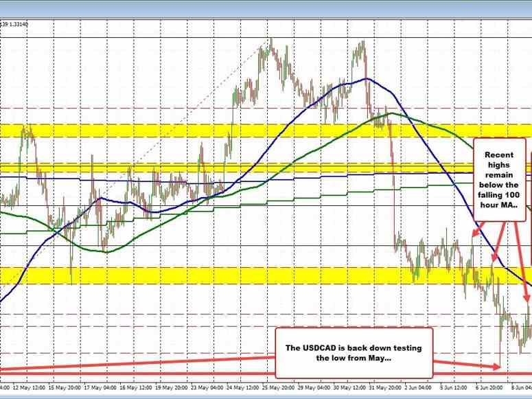This screenshot has height=399, width=532.
Task: Click the 29 May 04:00 axis label
Action: (x=314, y=387)
